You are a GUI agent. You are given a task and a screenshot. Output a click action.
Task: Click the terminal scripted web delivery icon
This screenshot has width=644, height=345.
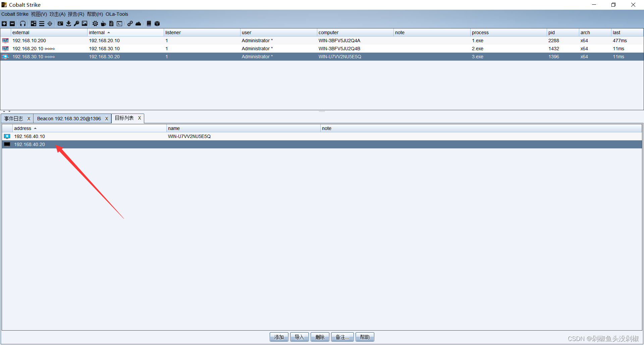[119, 23]
